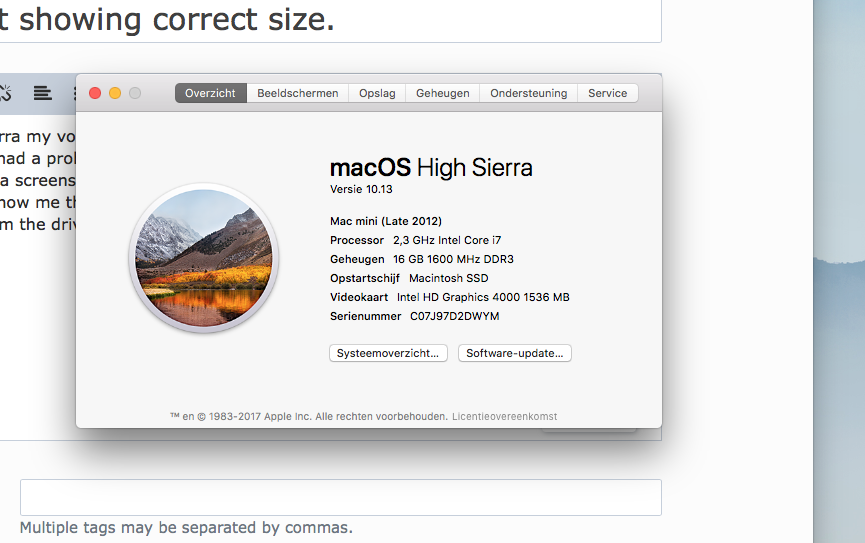Select the Overzicht tab
This screenshot has height=543, width=865.
[210, 93]
